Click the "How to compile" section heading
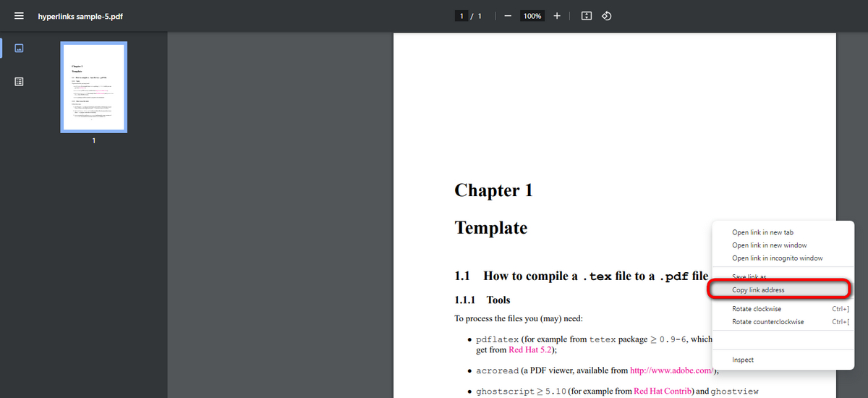Screen dimensions: 868x398 pyautogui.click(x=582, y=276)
